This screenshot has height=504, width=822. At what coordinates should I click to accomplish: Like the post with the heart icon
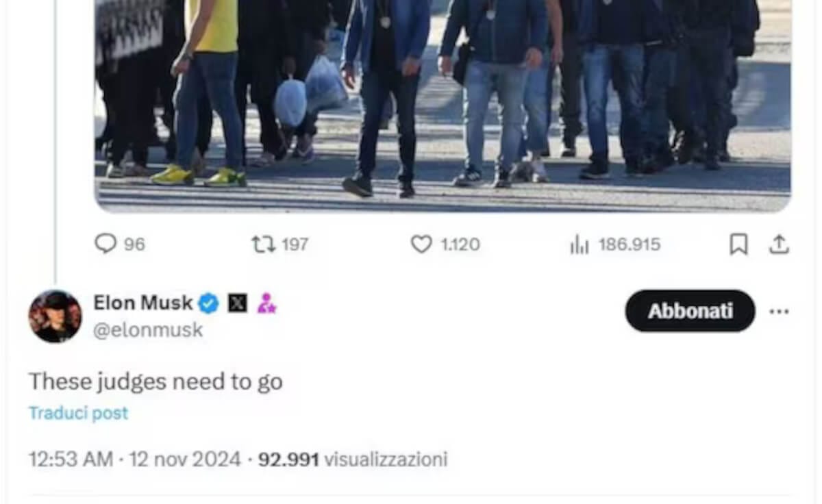pos(421,244)
